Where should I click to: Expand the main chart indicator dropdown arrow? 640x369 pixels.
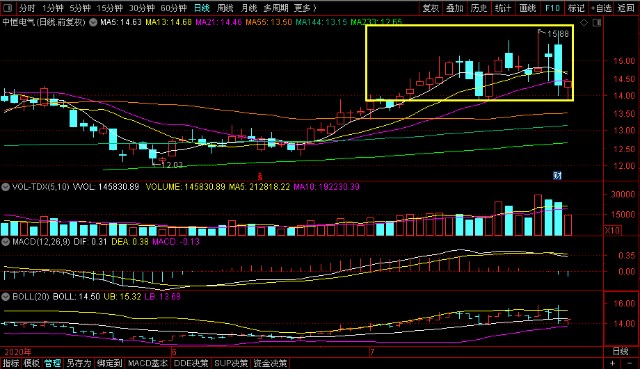[93, 22]
